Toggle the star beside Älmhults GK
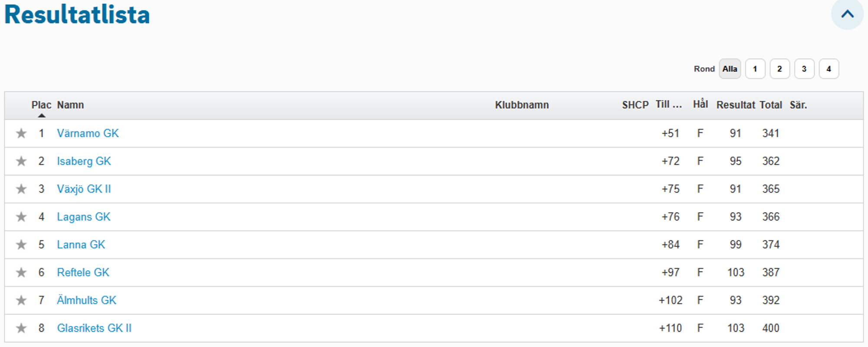 click(x=21, y=300)
